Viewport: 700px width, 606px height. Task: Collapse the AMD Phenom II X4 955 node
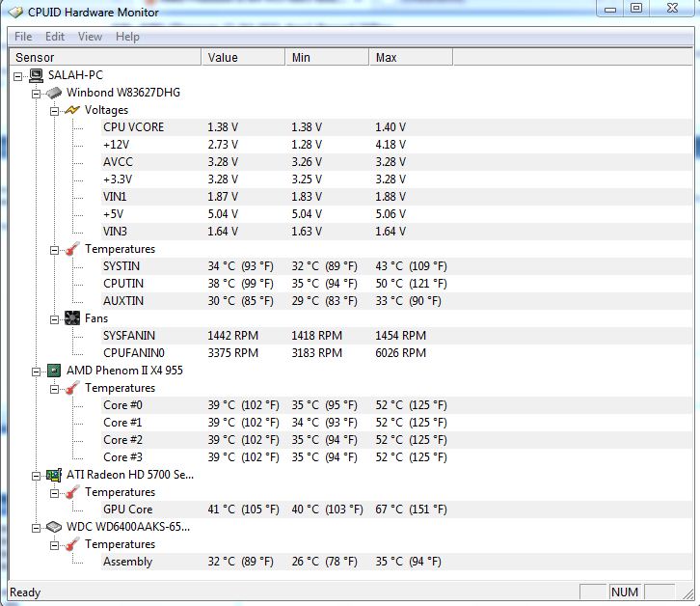[x=37, y=372]
